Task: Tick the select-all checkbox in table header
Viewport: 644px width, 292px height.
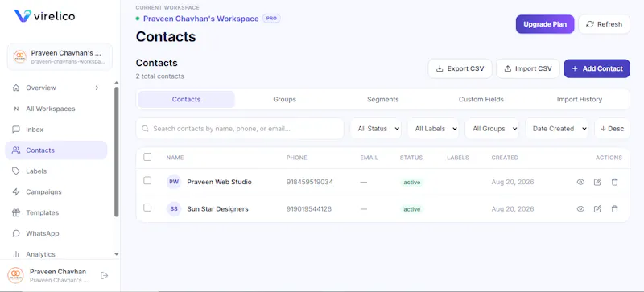Action: pos(147,157)
